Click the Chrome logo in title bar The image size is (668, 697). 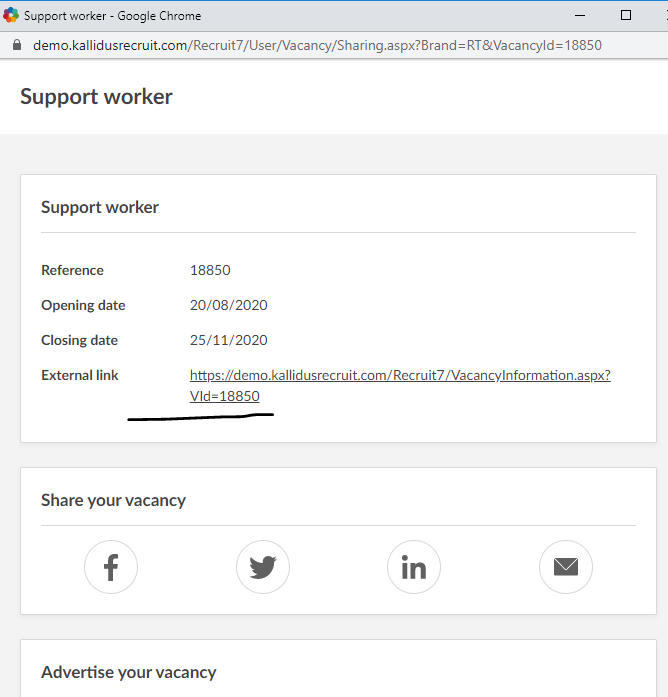pyautogui.click(x=11, y=16)
